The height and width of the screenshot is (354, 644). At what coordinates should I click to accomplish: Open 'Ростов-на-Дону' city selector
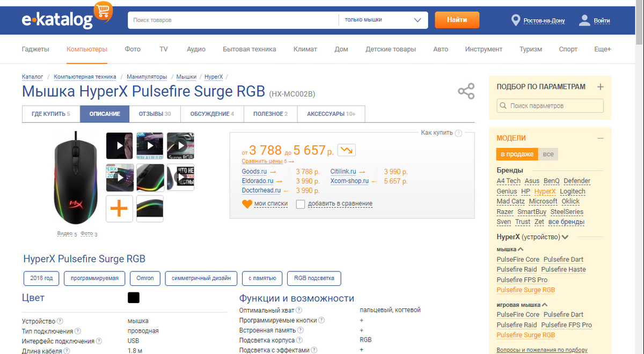[x=545, y=21]
